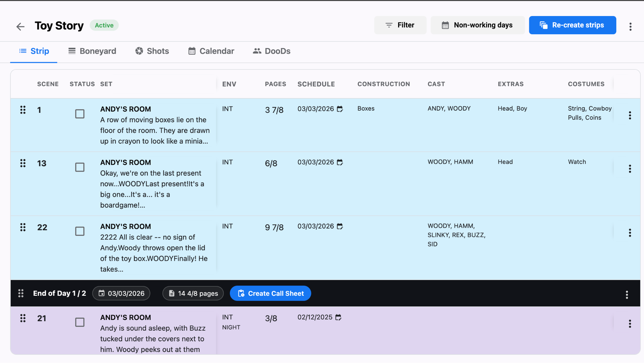Click the 'ANDY, WOODY' cast cell
The height and width of the screenshot is (363, 644).
[x=449, y=108]
